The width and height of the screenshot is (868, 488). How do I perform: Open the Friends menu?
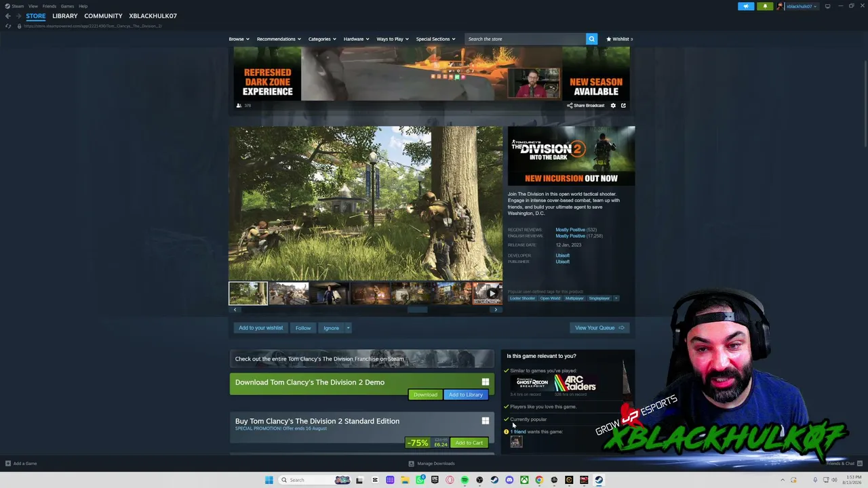pyautogui.click(x=50, y=6)
